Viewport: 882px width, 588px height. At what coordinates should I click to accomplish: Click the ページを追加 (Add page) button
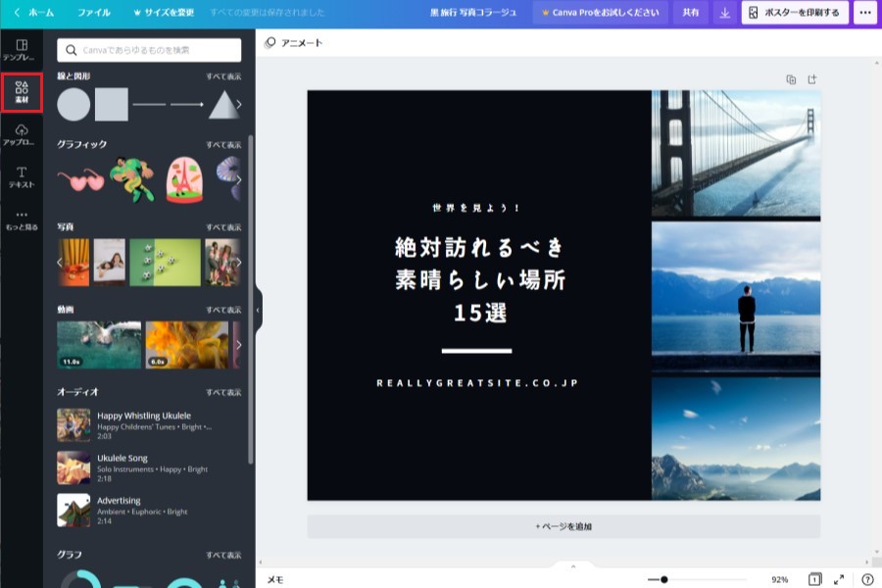[563, 526]
